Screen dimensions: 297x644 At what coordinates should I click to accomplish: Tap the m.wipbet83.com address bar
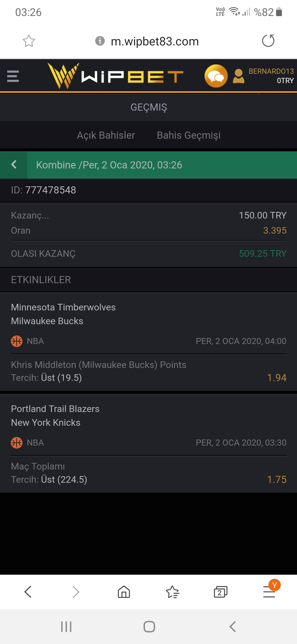click(x=155, y=41)
